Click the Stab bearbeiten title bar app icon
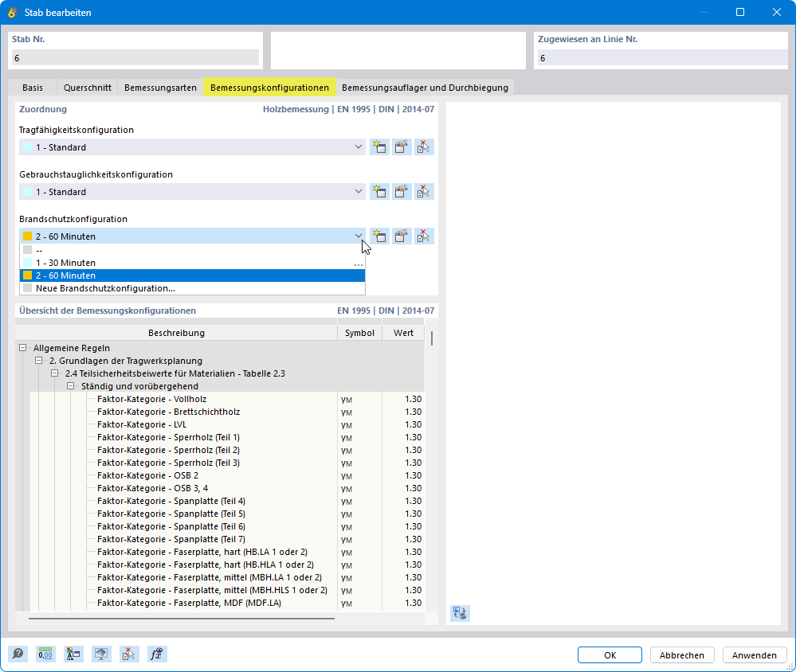This screenshot has height=672, width=796. [12, 12]
